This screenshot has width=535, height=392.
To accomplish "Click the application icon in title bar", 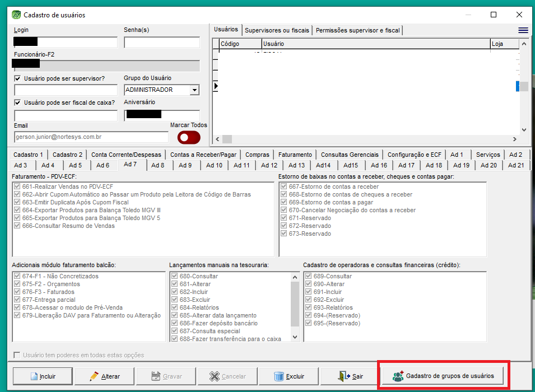I will [16, 15].
